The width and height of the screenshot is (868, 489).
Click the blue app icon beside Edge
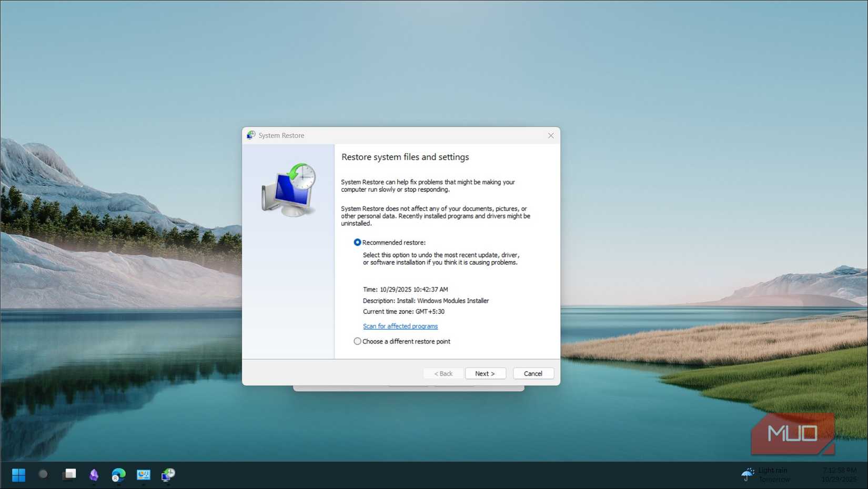[x=144, y=475]
